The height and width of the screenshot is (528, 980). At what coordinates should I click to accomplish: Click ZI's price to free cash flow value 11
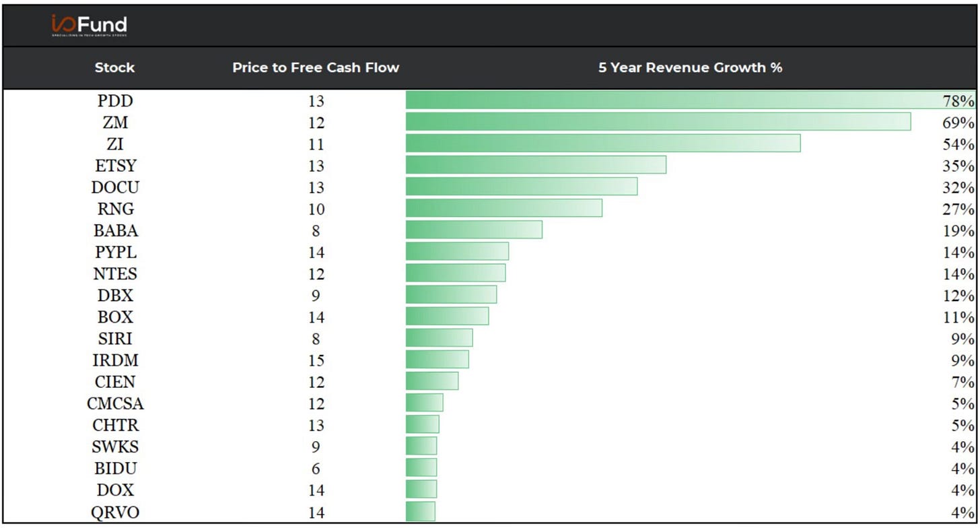(x=316, y=145)
